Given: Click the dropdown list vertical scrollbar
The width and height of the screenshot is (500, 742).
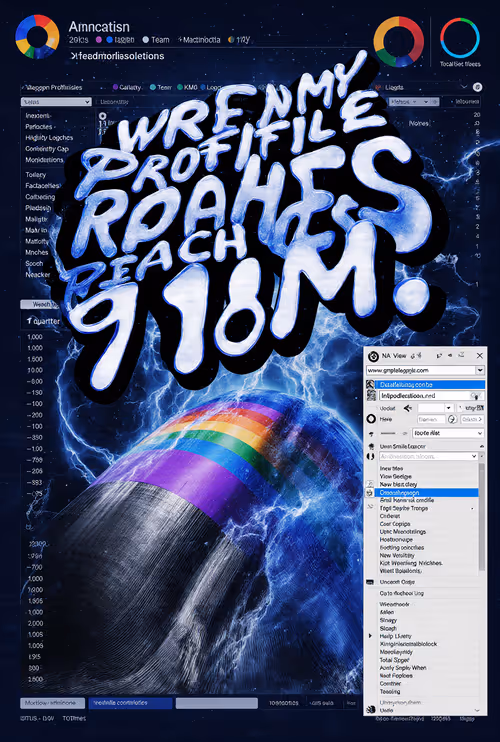Looking at the screenshot, I should click(x=482, y=517).
